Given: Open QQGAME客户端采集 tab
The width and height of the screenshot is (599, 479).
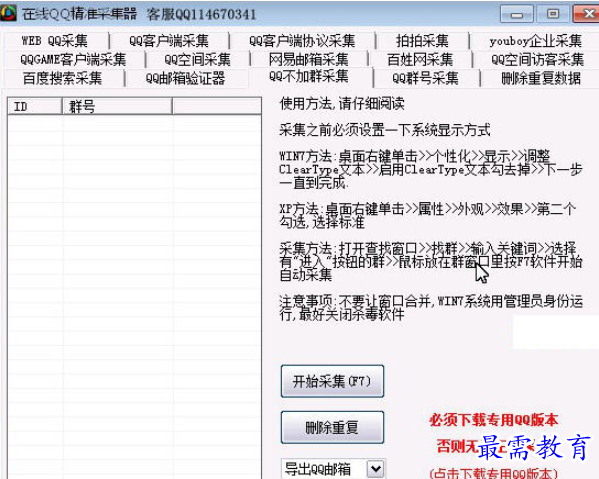Looking at the screenshot, I should tap(73, 60).
